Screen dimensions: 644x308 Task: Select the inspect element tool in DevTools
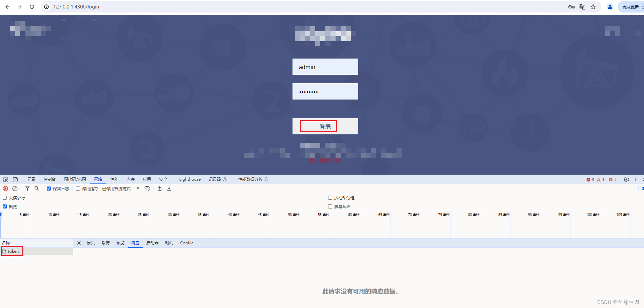(x=5, y=179)
